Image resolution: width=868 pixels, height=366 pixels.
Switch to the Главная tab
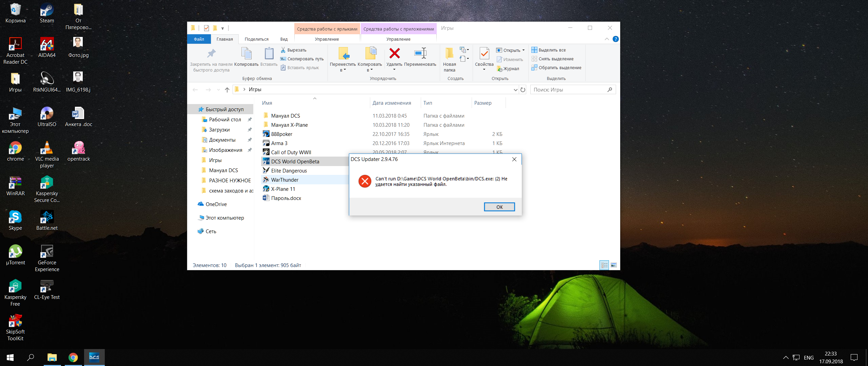pyautogui.click(x=225, y=39)
